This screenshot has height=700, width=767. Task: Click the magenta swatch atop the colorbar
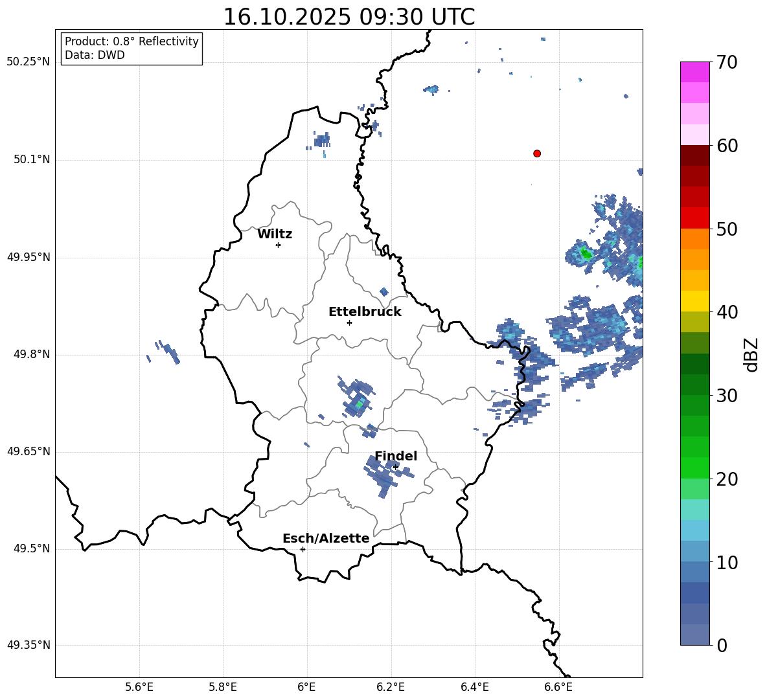695,72
